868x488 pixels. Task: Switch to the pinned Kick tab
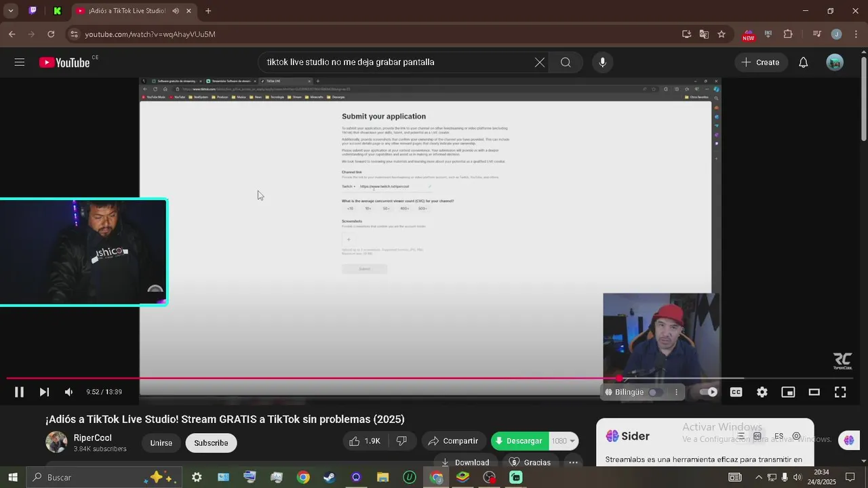point(58,11)
